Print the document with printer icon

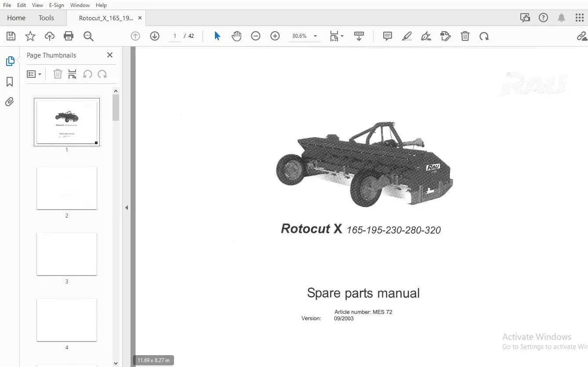tap(69, 36)
